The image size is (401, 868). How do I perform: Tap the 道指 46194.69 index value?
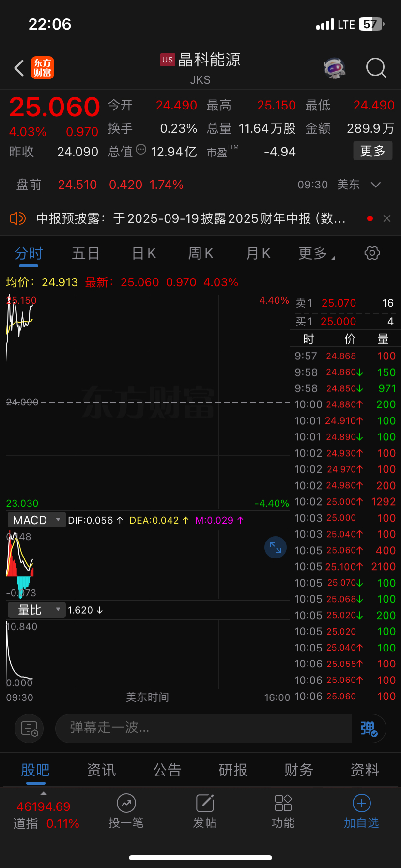pos(44,807)
